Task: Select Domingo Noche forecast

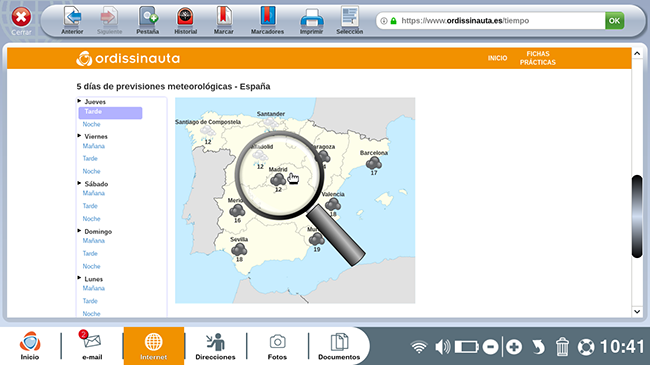Action: click(91, 266)
